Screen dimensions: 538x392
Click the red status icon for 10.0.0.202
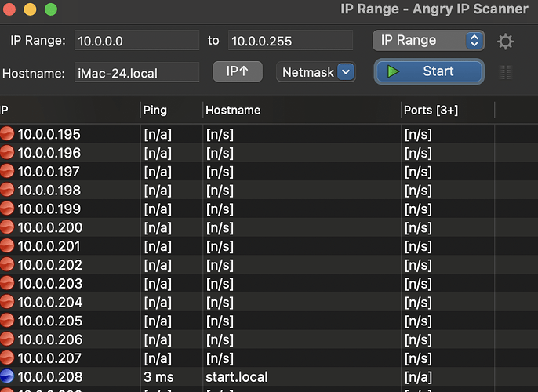[7, 264]
